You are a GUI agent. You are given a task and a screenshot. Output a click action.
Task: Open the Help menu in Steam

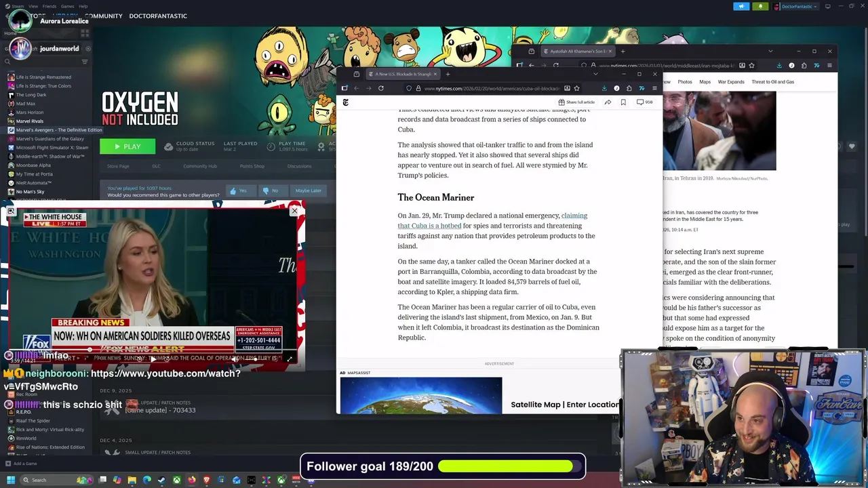tap(83, 6)
